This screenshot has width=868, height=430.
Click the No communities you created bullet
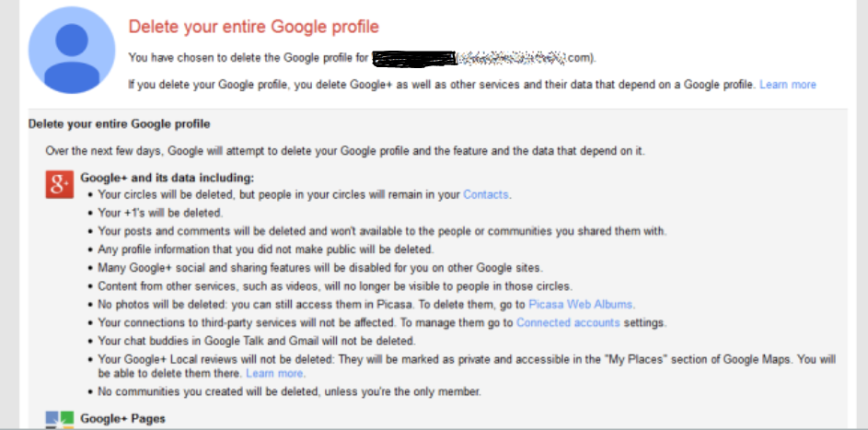tap(290, 392)
